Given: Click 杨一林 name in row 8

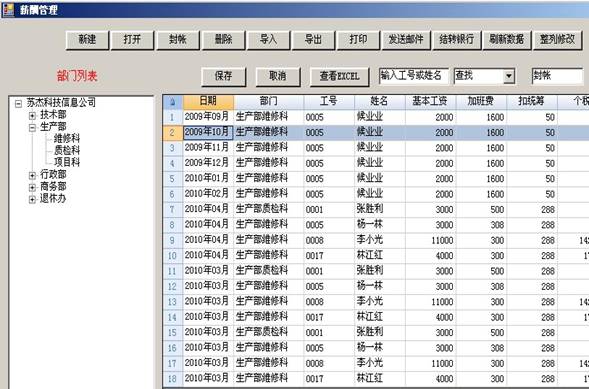Looking at the screenshot, I should coord(379,225).
